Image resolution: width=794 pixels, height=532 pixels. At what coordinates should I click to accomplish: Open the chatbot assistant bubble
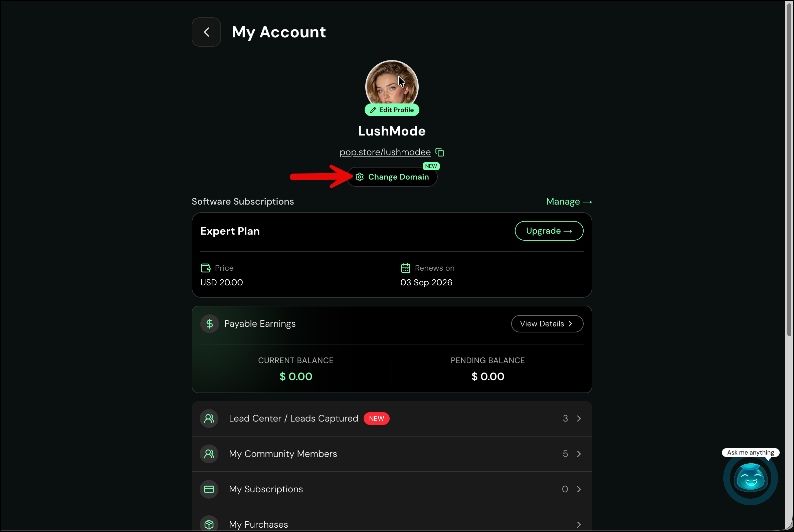point(750,478)
